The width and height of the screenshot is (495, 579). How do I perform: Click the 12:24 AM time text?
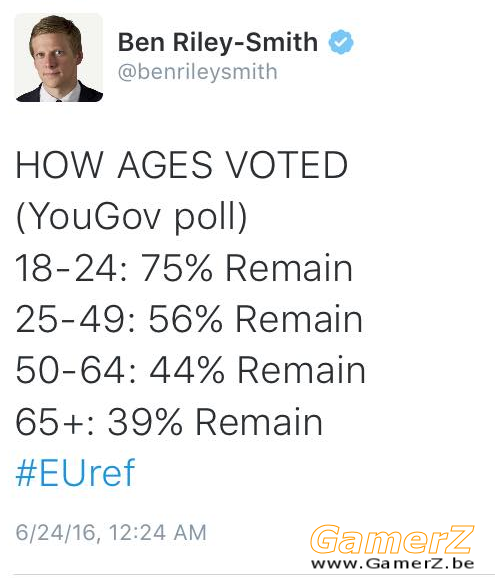(x=158, y=533)
